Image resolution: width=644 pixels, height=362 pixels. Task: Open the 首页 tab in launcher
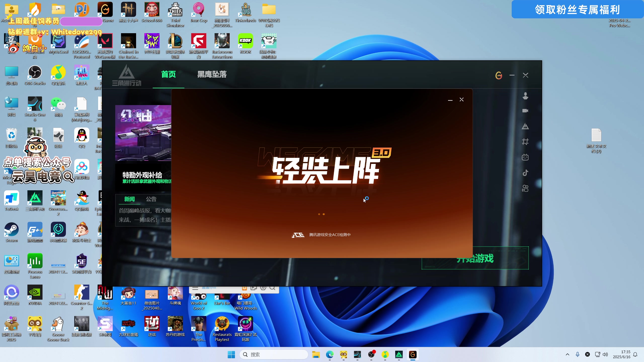point(168,74)
